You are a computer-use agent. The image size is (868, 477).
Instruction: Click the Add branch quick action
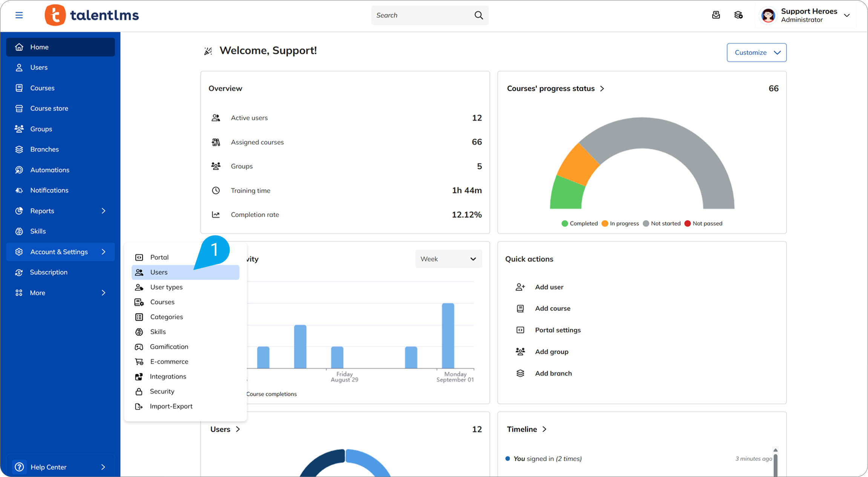pyautogui.click(x=553, y=373)
